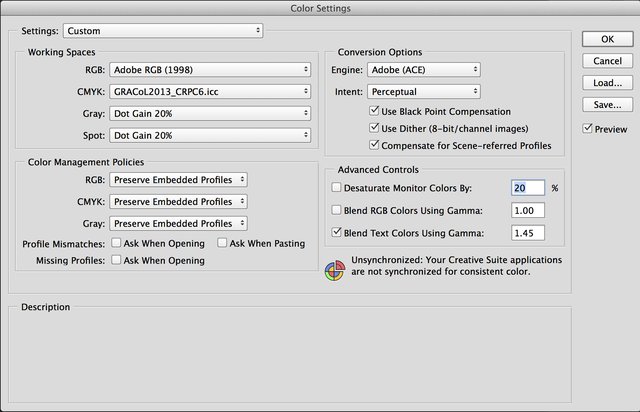Click the Creative Suite color sync icon

[x=335, y=270]
